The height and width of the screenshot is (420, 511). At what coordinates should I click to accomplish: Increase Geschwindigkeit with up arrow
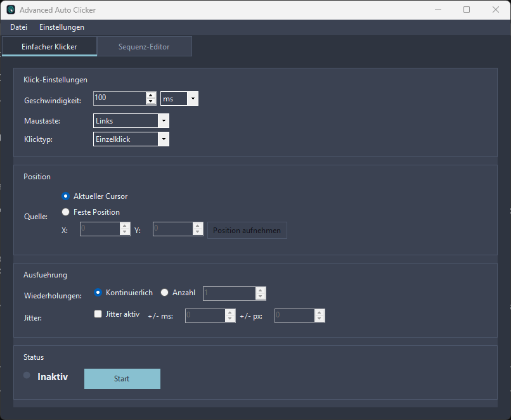(x=150, y=96)
